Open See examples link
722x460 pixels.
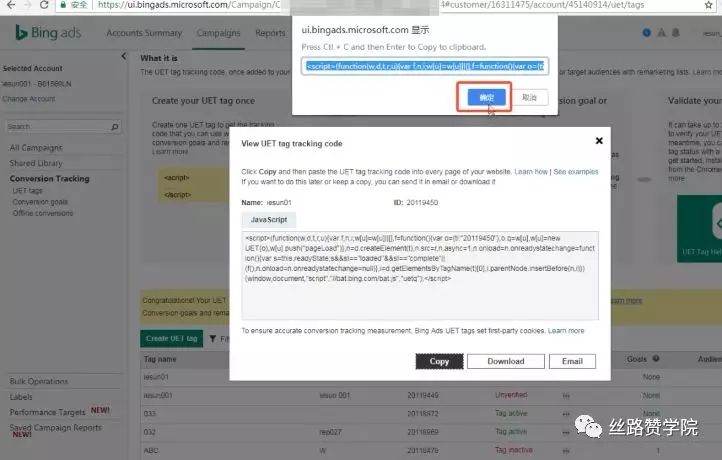(576, 172)
